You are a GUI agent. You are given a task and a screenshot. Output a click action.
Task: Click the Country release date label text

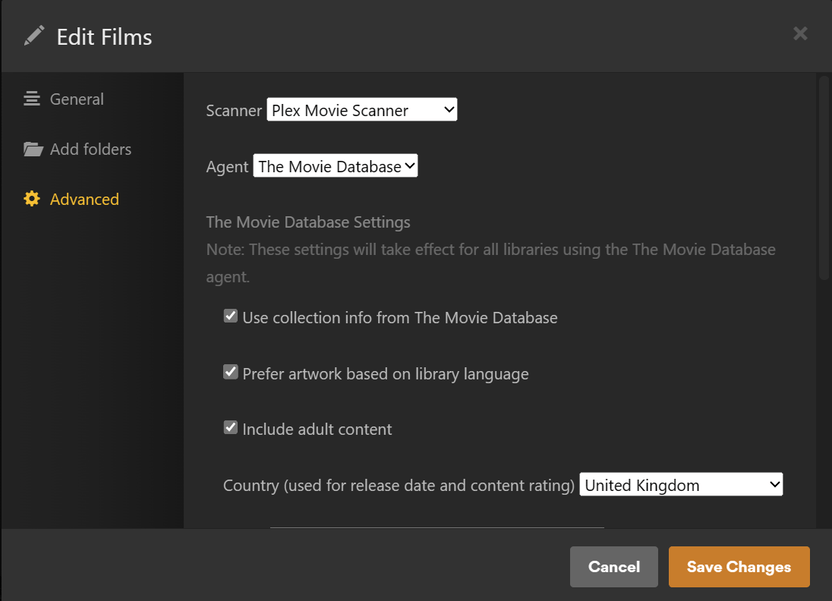tap(398, 485)
